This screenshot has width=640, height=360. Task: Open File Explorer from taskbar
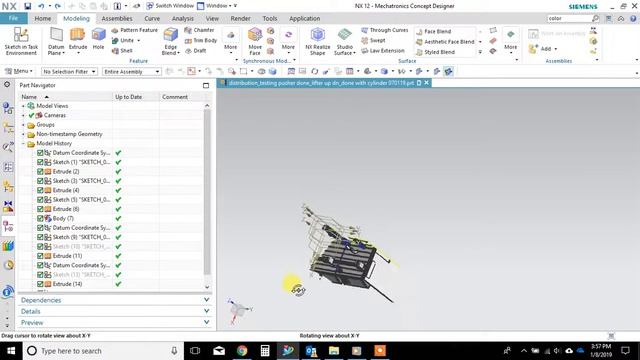pyautogui.click(x=334, y=351)
